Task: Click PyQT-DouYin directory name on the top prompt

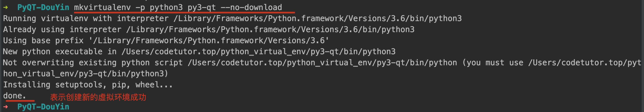Action: click(x=43, y=7)
